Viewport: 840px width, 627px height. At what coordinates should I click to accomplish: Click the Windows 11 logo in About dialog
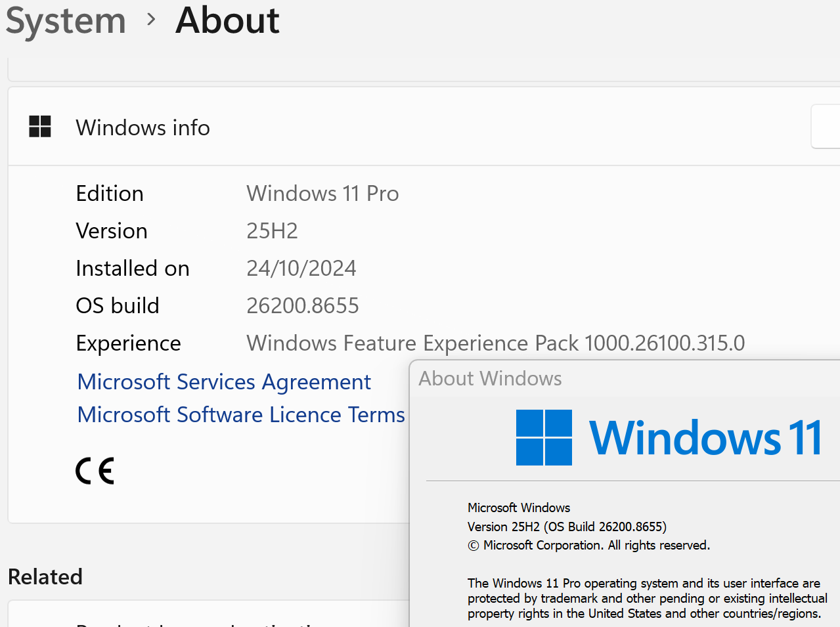pyautogui.click(x=669, y=438)
